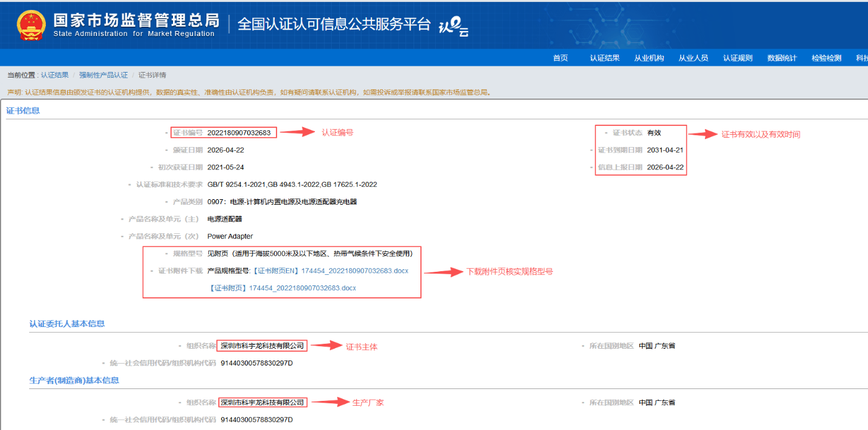The image size is (868, 430).
Task: Open the 认证结果 nav menu
Action: pyautogui.click(x=604, y=58)
